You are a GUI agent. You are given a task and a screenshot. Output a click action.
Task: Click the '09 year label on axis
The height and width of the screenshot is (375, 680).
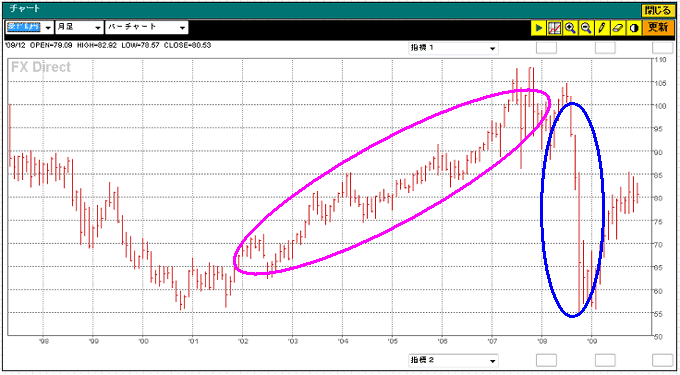pos(592,341)
